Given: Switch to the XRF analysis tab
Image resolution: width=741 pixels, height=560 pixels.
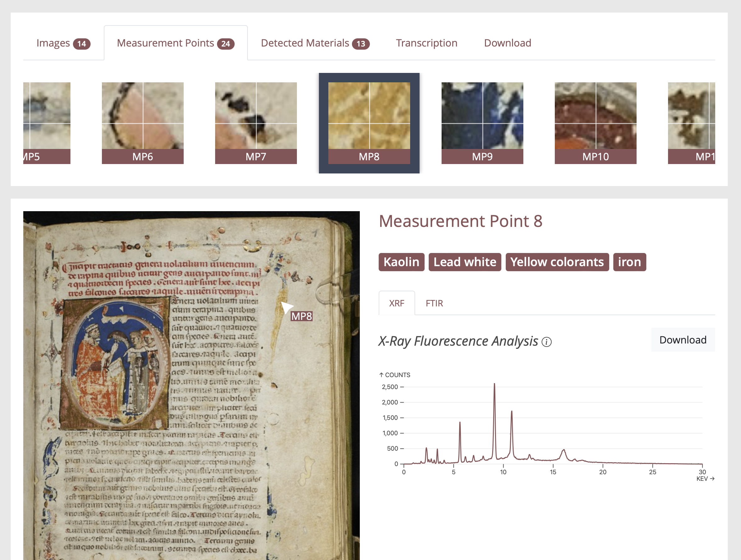Looking at the screenshot, I should click(397, 303).
